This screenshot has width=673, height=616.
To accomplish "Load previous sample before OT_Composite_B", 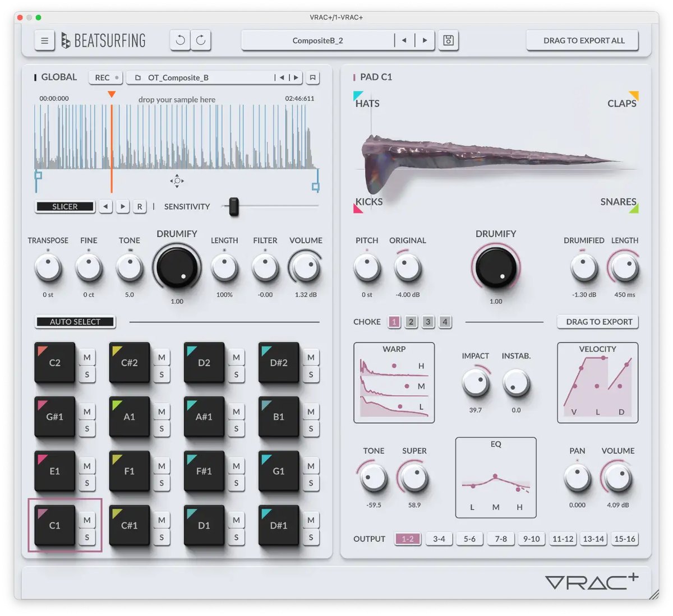I will tap(282, 77).
